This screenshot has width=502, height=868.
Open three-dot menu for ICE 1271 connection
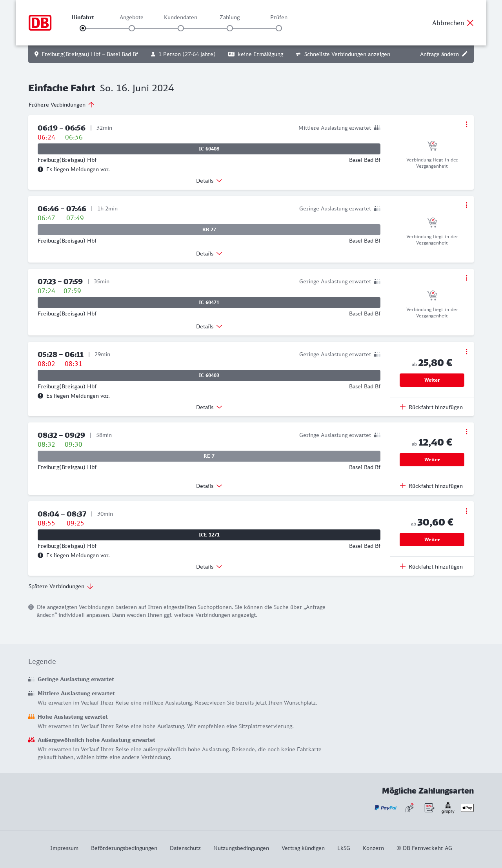[466, 511]
